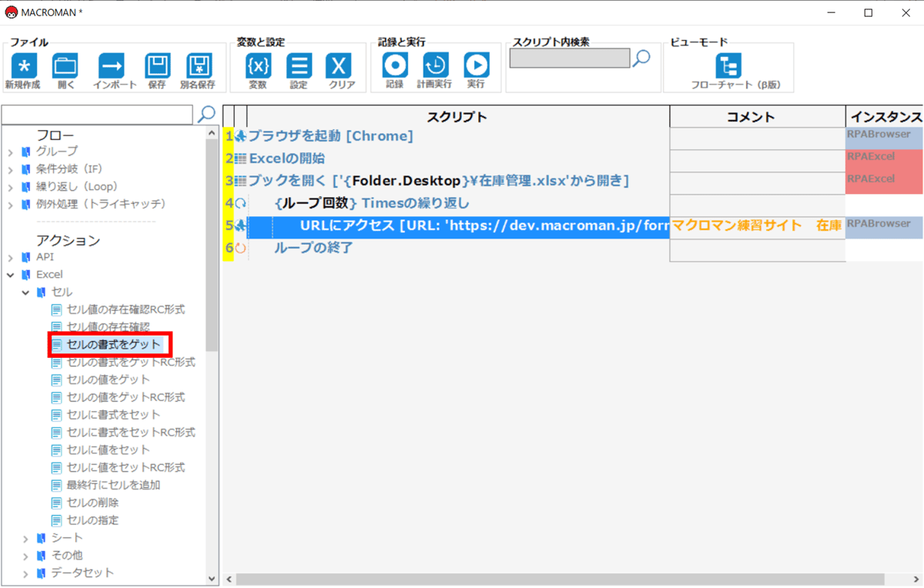Click the インポート import icon
Screen dimensions: 924x588
click(112, 66)
